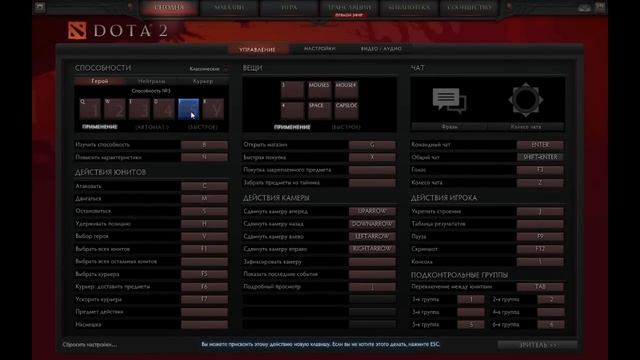The width and height of the screenshot is (640, 360).
Task: Rebind Скриншот key field F12
Action: coord(540,249)
